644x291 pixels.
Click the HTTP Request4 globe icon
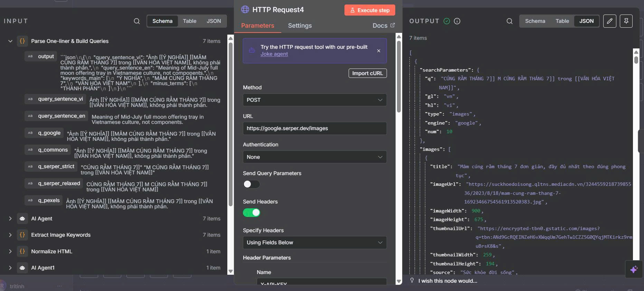[x=245, y=10]
